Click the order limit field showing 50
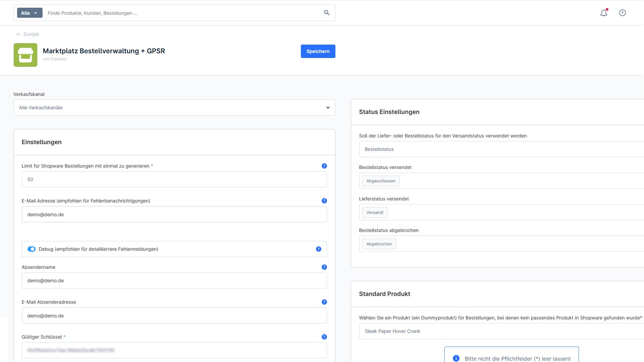This screenshot has width=644, height=362. point(174,179)
